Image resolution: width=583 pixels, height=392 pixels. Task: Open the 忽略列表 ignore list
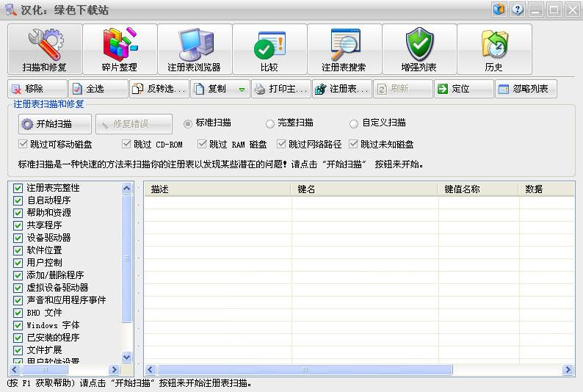click(526, 89)
